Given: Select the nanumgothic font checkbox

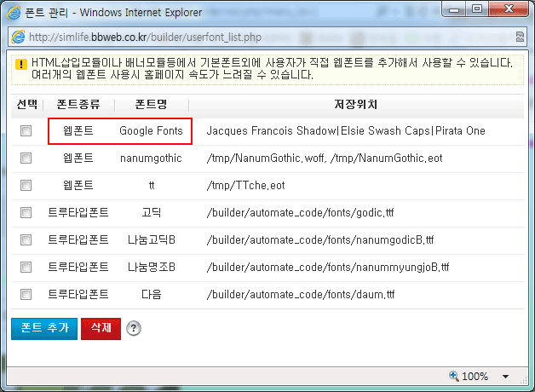Looking at the screenshot, I should coord(26,159).
